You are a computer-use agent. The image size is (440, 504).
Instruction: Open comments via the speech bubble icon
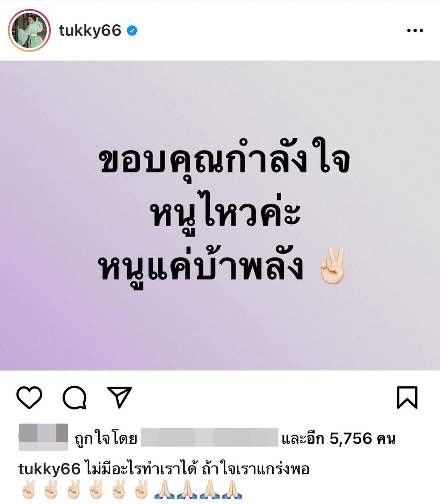coord(74,397)
